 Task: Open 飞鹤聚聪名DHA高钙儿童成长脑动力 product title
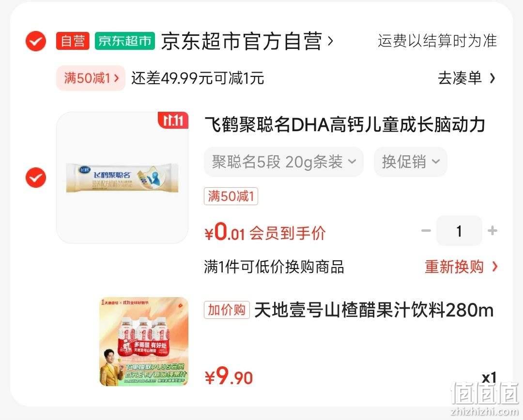click(345, 125)
